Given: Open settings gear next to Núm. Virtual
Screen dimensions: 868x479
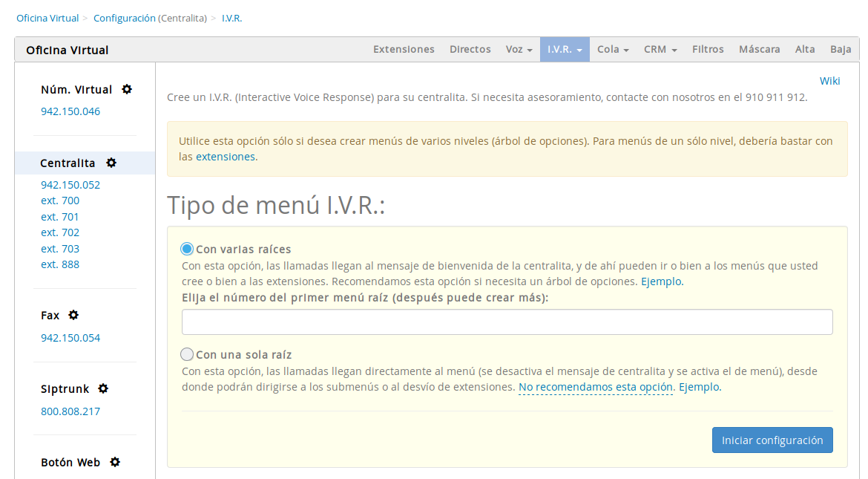Looking at the screenshot, I should click(x=127, y=89).
